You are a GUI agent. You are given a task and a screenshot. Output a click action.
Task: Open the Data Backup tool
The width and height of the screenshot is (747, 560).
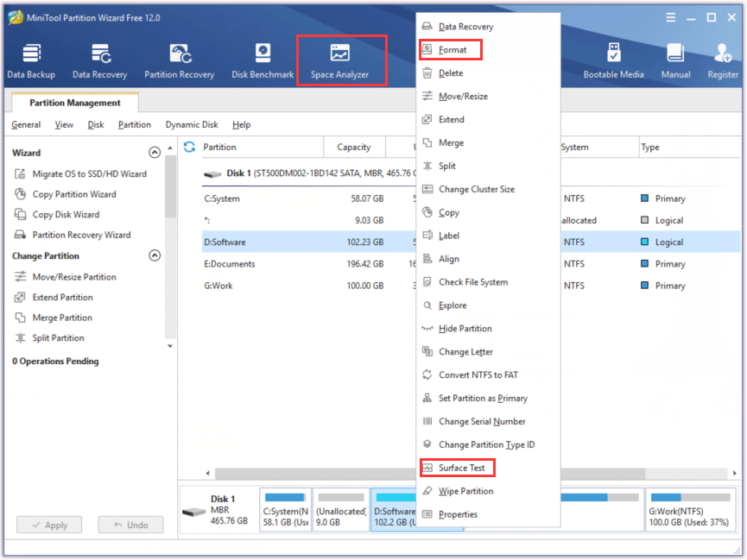[31, 61]
